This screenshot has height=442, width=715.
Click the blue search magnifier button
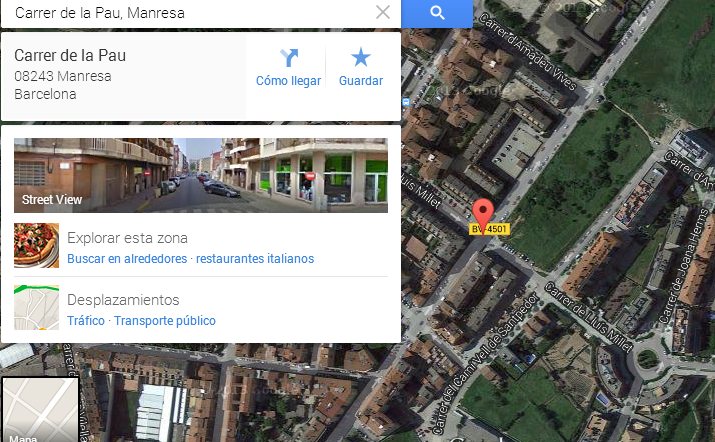pos(437,13)
